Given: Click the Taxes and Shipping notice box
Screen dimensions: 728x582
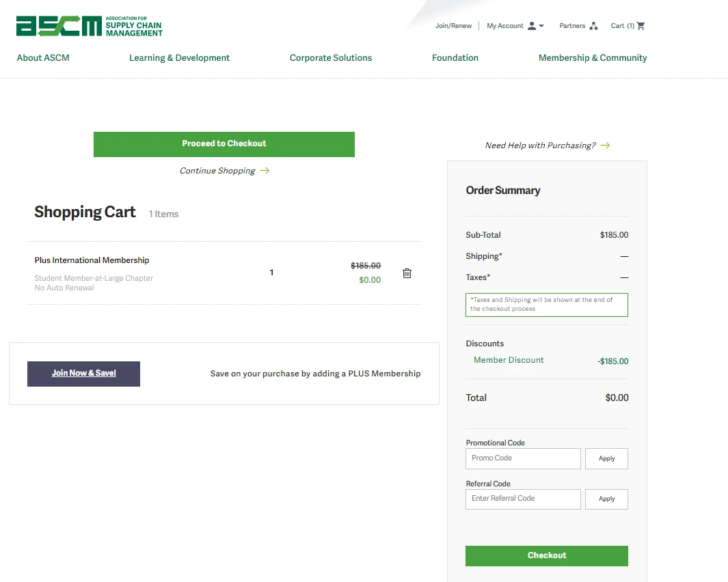Looking at the screenshot, I should coord(547,305).
